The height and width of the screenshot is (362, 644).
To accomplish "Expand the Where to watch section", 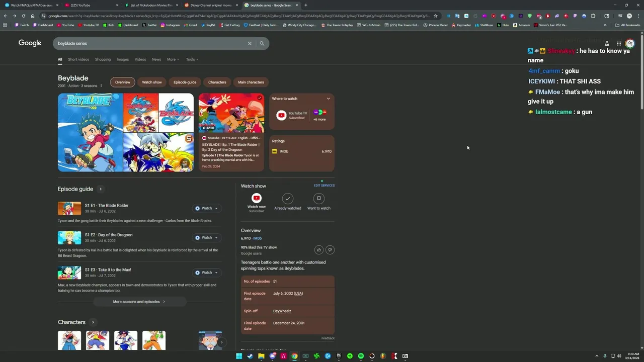I will (x=328, y=99).
